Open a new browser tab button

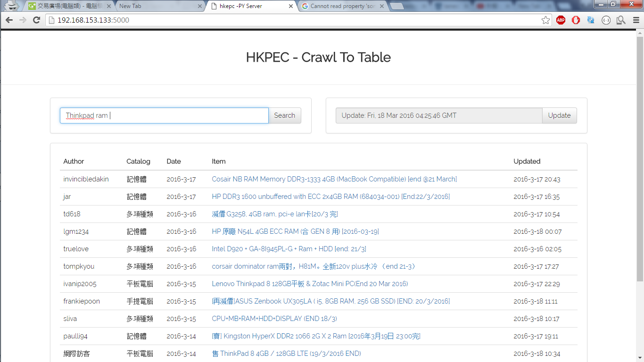pos(397,6)
